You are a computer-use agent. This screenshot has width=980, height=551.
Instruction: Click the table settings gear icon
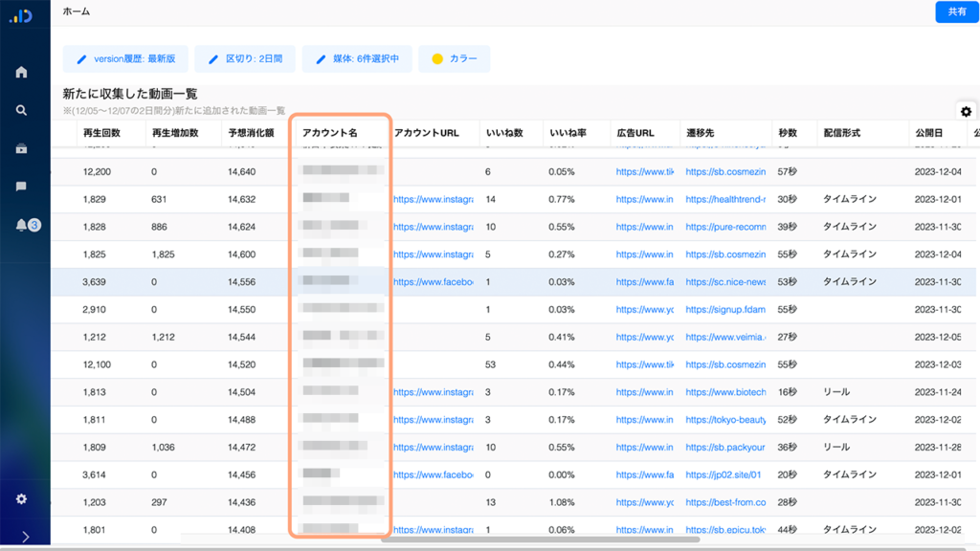(x=966, y=112)
